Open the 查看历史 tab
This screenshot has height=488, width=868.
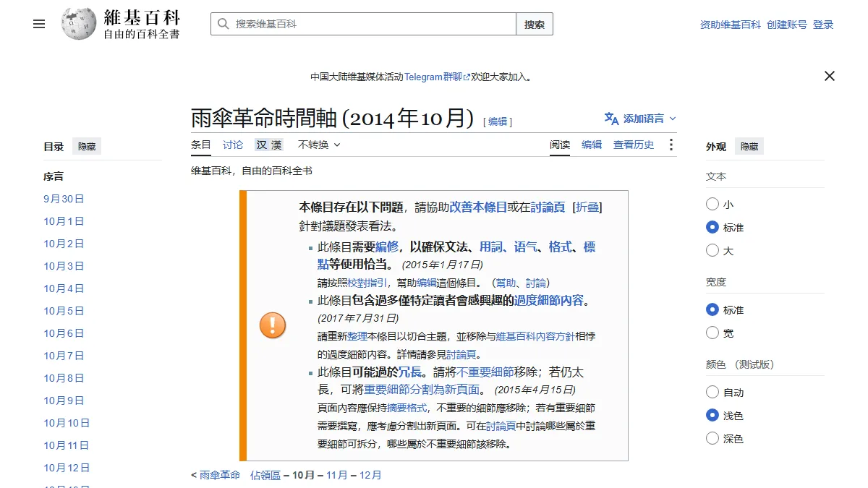tap(634, 145)
